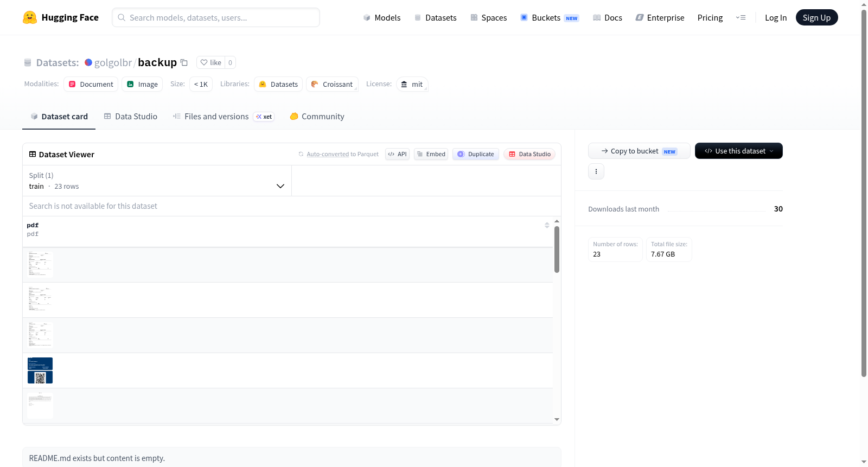Open the three-dot more options button

(x=596, y=171)
